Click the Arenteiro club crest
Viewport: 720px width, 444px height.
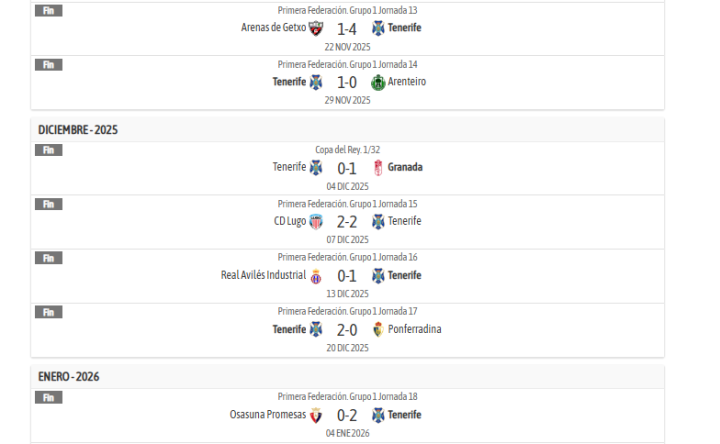pyautogui.click(x=378, y=82)
